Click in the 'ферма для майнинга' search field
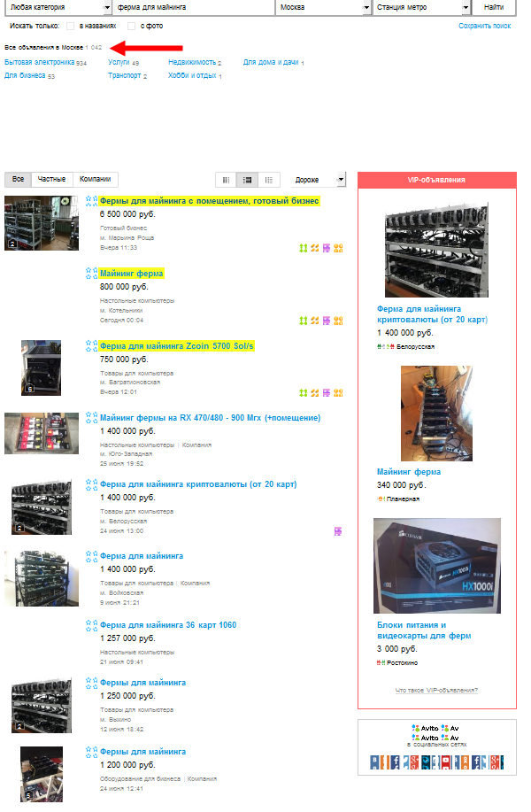 pyautogui.click(x=194, y=7)
